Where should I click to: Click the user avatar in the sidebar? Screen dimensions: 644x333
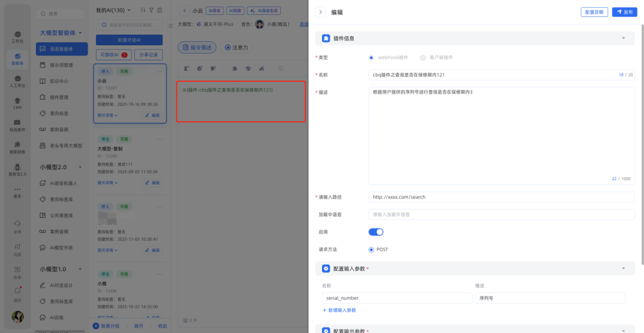17,316
